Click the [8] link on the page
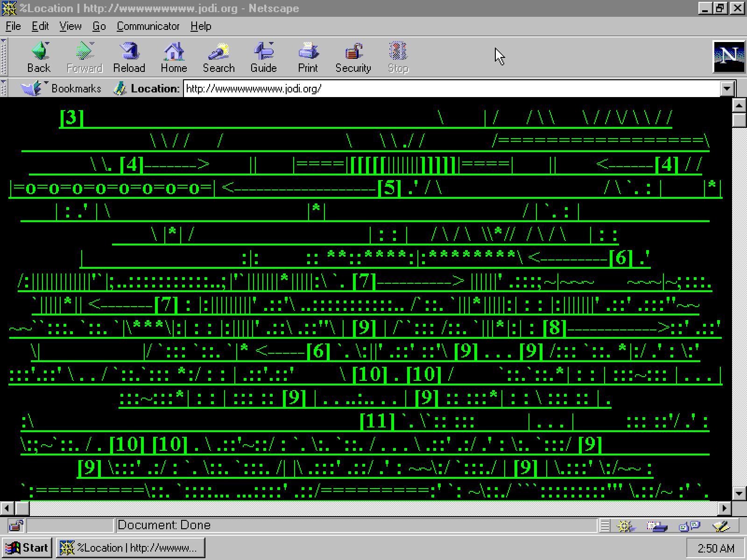 point(554,327)
